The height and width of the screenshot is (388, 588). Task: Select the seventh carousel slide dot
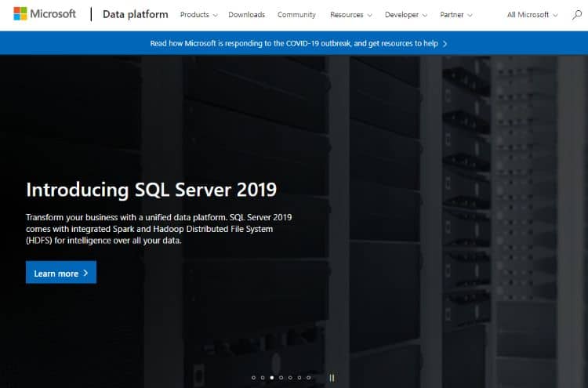pos(308,378)
